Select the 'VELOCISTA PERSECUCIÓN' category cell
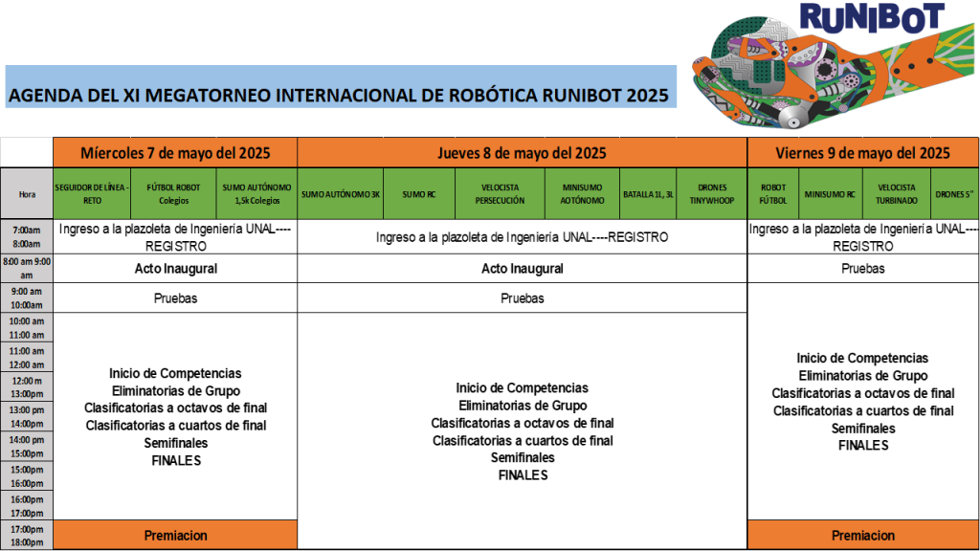This screenshot has height=551, width=980. click(500, 194)
